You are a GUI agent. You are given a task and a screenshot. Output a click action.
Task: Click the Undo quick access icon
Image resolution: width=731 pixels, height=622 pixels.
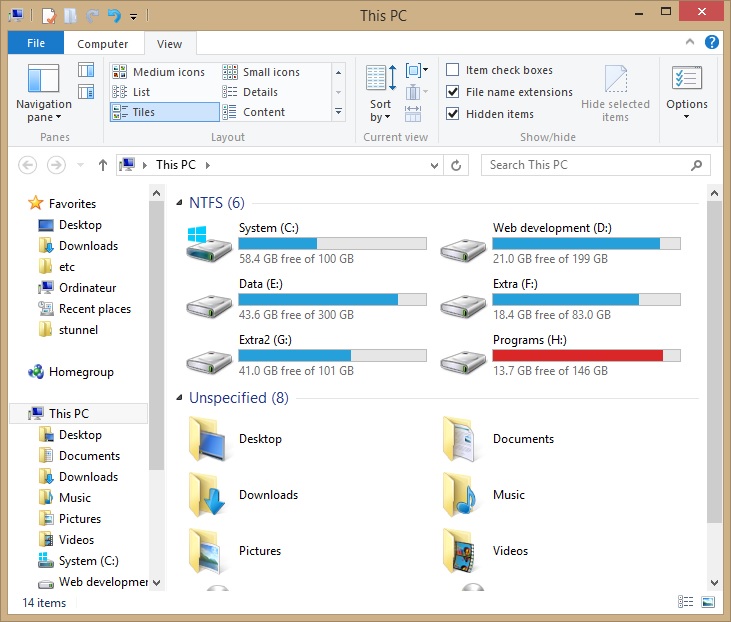coord(114,16)
